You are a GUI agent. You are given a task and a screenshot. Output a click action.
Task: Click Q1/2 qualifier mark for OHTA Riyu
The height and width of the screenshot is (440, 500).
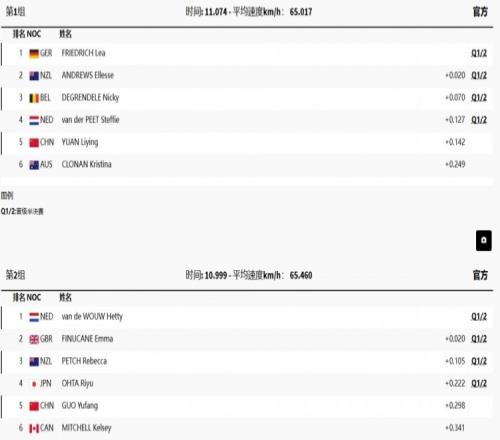(479, 383)
